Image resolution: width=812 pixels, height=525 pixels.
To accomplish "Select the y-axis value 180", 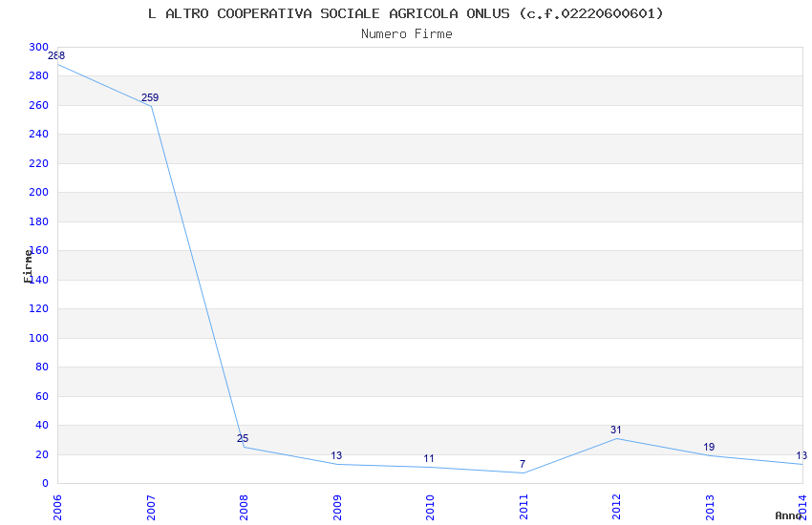I will coord(39,221).
